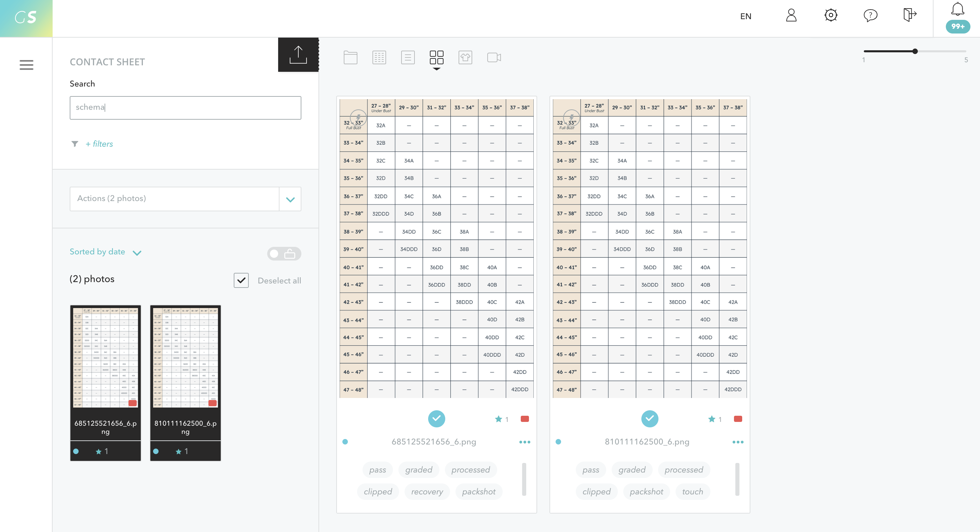This screenshot has width=980, height=532.
Task: Open the hamburger side menu
Action: 26,65
